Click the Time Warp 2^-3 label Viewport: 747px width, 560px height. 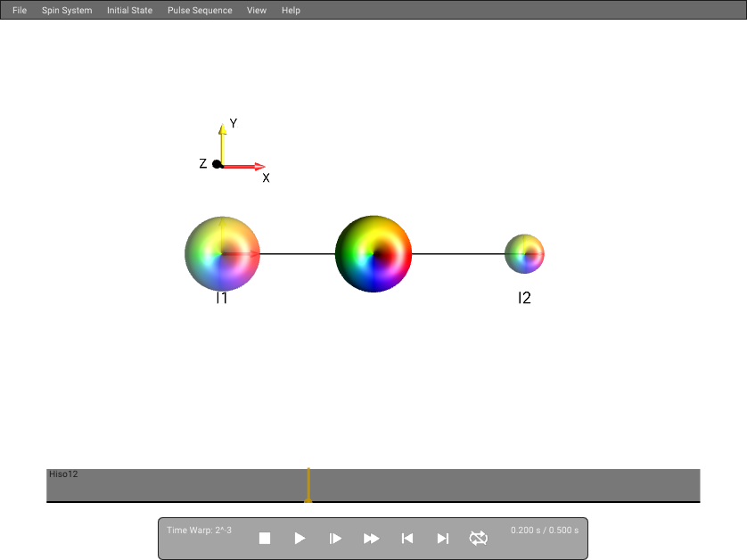199,530
